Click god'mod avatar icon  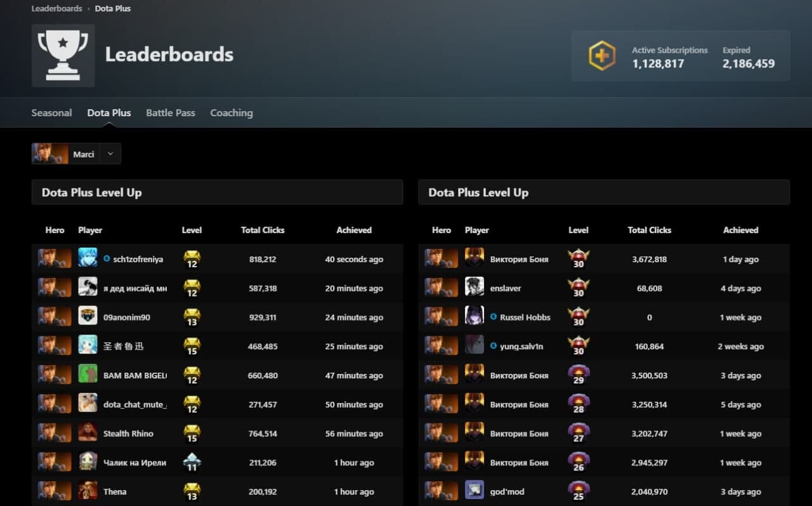click(475, 491)
